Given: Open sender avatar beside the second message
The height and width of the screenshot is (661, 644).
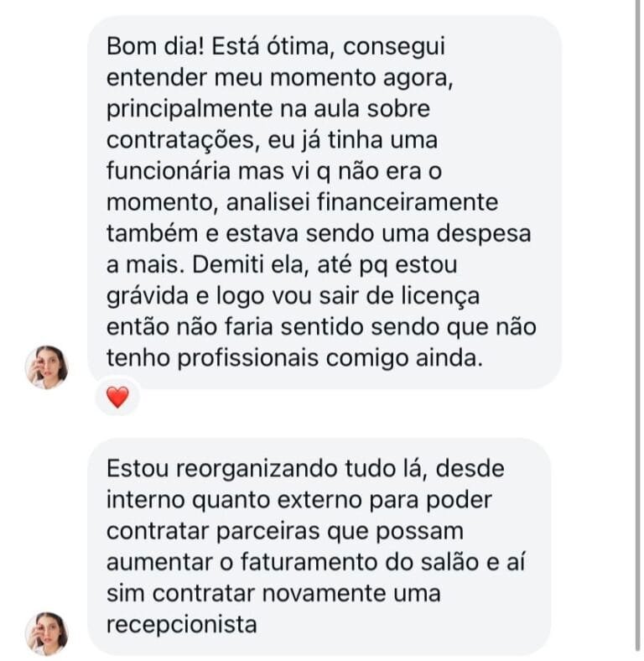Looking at the screenshot, I should pyautogui.click(x=46, y=633).
